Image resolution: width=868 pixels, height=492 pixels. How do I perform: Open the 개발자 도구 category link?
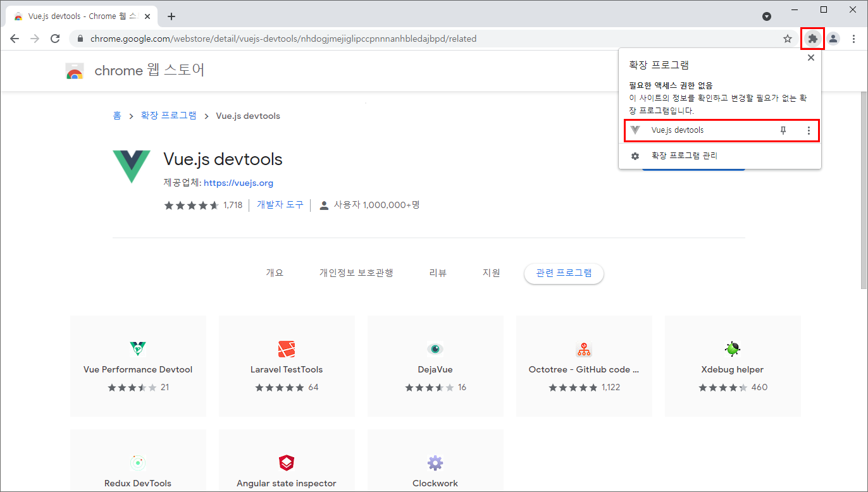point(280,205)
